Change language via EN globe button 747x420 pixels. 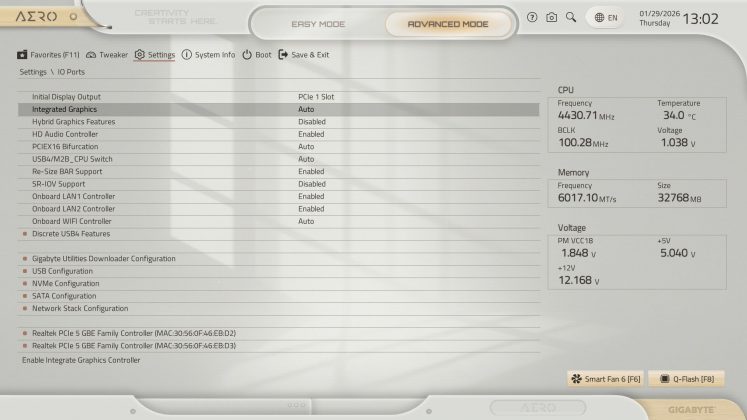click(x=606, y=18)
